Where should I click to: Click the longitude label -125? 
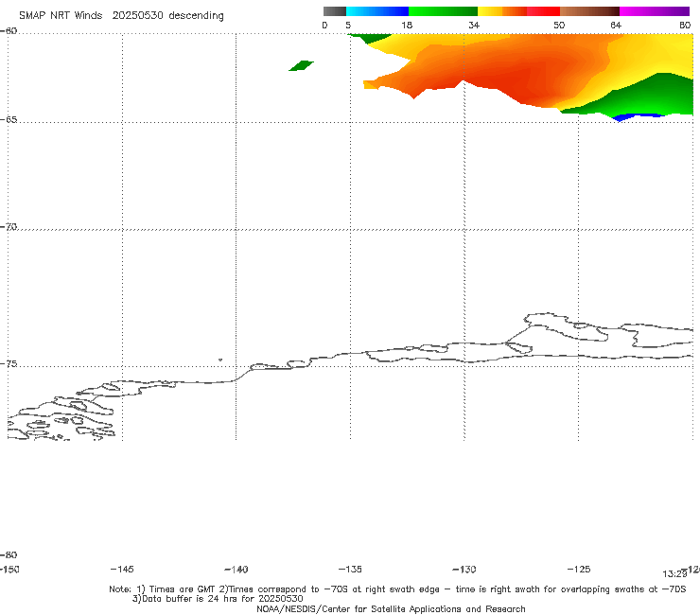[x=579, y=570]
